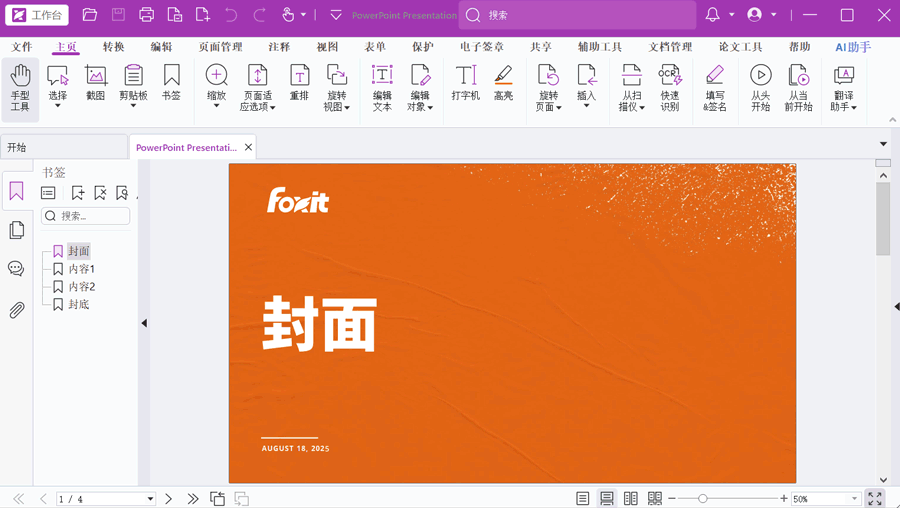Open the page number dropdown

point(150,498)
